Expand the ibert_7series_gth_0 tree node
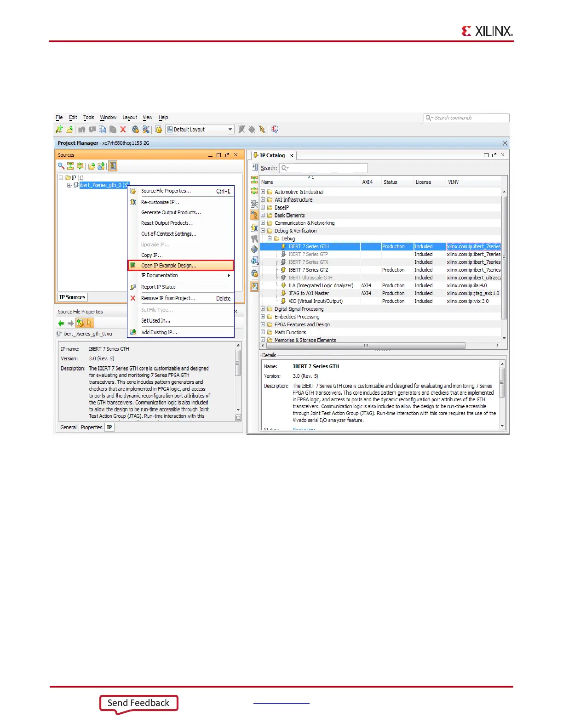The image size is (563, 728). [x=69, y=185]
